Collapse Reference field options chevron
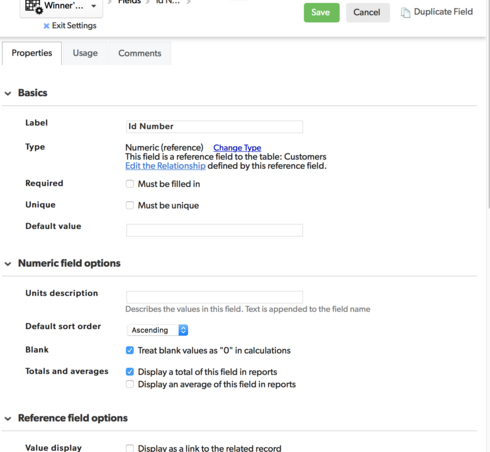The image size is (490, 452). (x=8, y=418)
